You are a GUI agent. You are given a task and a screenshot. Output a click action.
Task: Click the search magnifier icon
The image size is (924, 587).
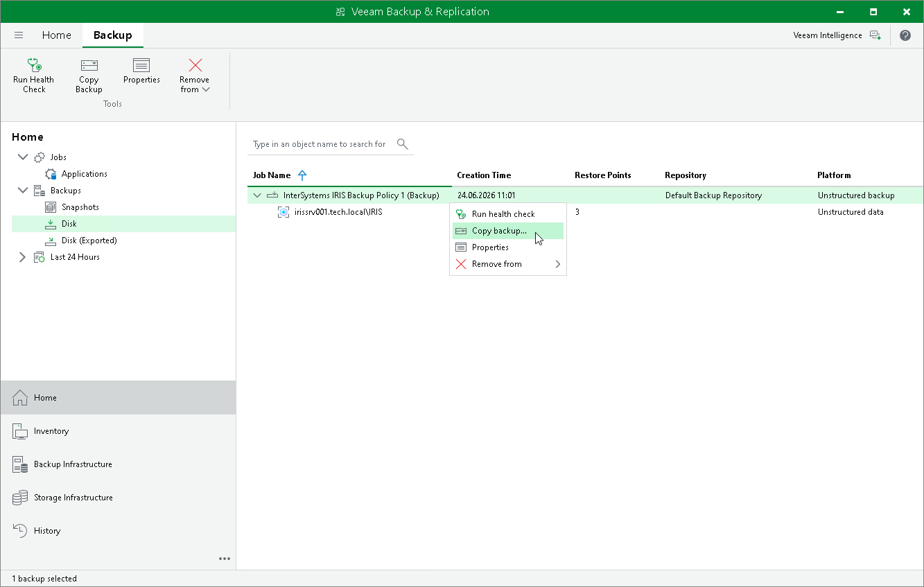click(x=403, y=144)
